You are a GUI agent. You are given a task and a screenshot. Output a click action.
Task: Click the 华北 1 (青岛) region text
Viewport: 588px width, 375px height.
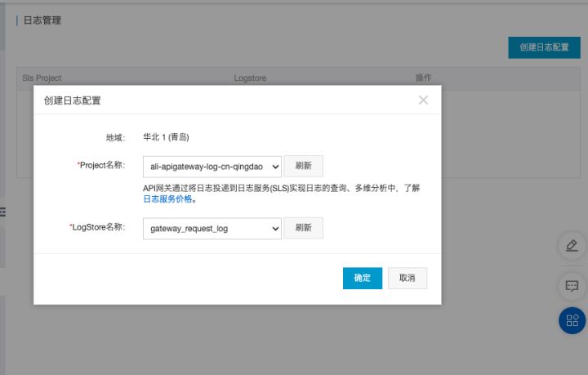click(x=166, y=137)
